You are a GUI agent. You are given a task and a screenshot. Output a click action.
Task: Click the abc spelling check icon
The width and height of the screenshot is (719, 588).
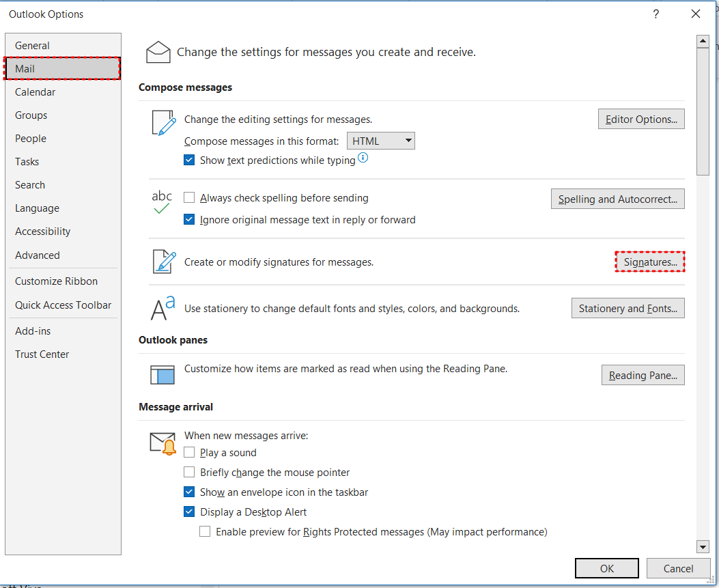pos(162,202)
